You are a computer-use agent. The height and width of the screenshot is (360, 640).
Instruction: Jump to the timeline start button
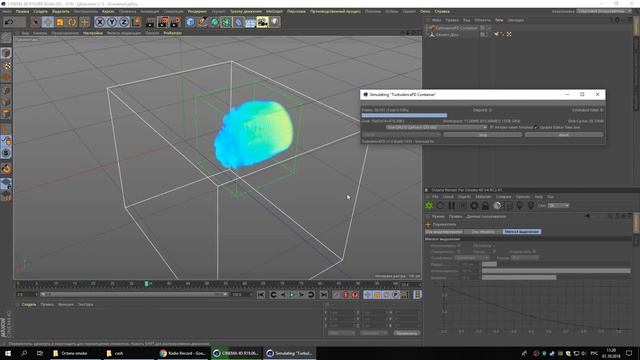[261, 295]
